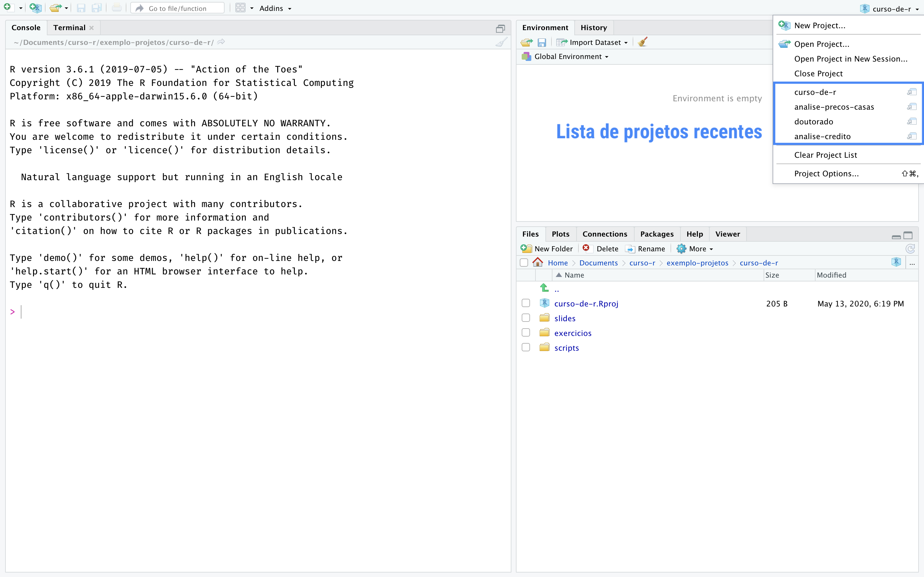Click the clear environment broom icon
924x577 pixels.
pos(643,42)
